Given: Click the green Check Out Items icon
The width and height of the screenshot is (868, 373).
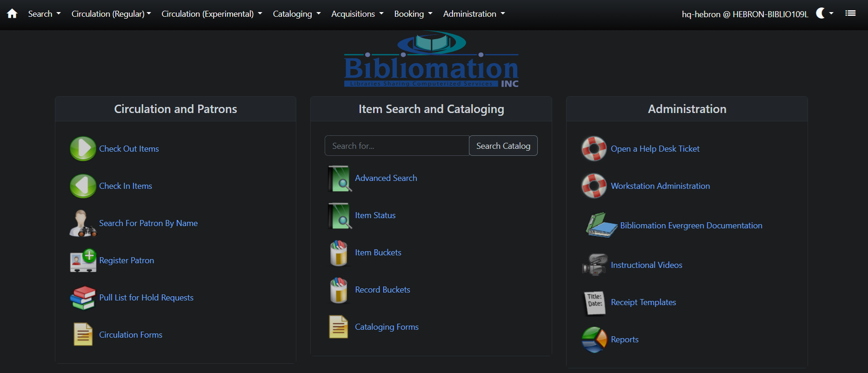Looking at the screenshot, I should point(83,149).
